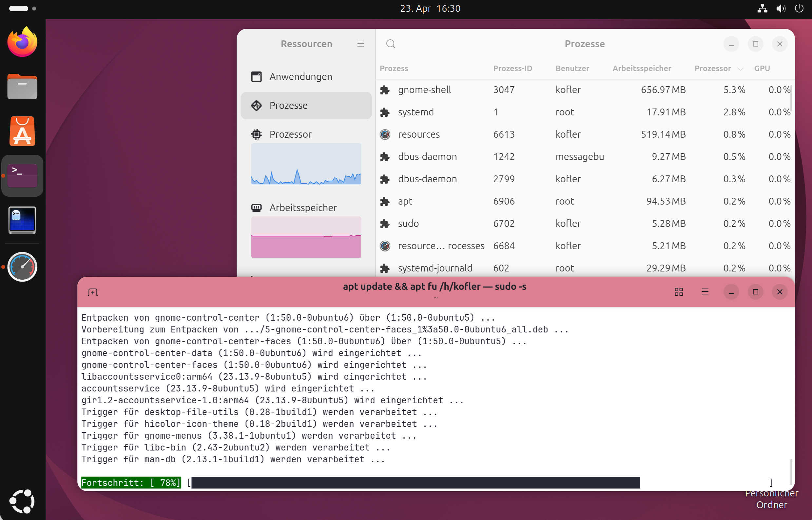Select the apt process row
Image resolution: width=812 pixels, height=520 pixels.
405,201
